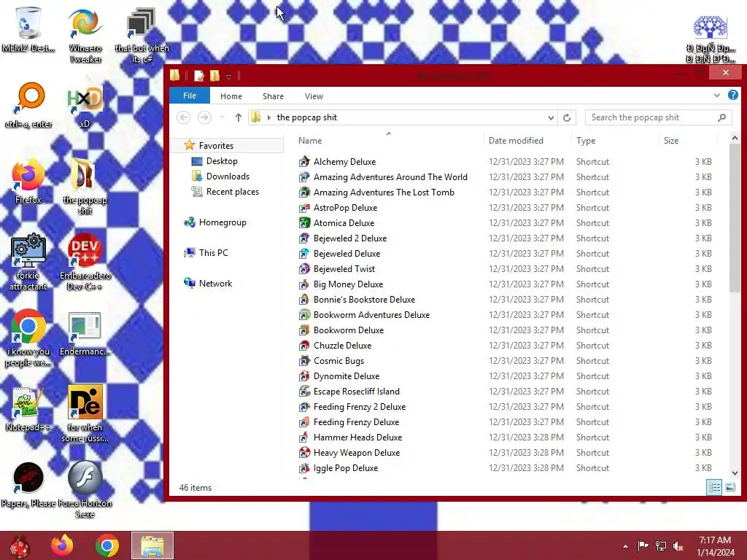Show hidden system tray icons

tap(625, 546)
